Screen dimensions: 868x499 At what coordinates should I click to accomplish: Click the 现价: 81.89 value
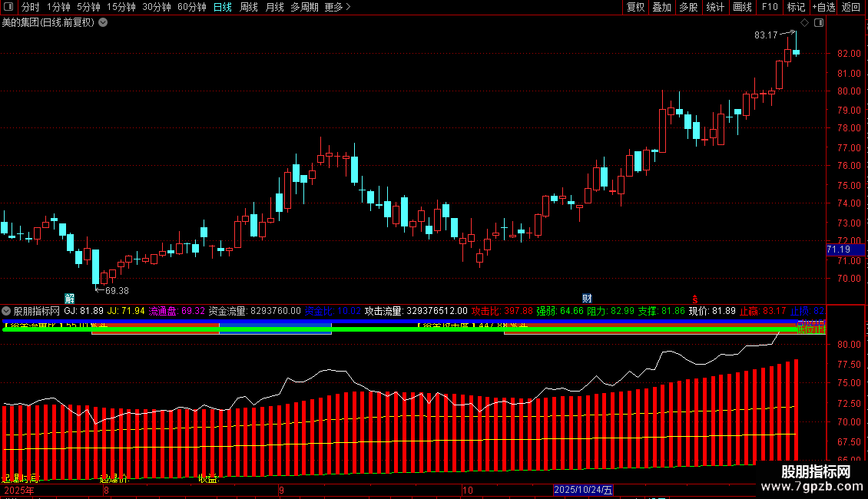point(712,312)
